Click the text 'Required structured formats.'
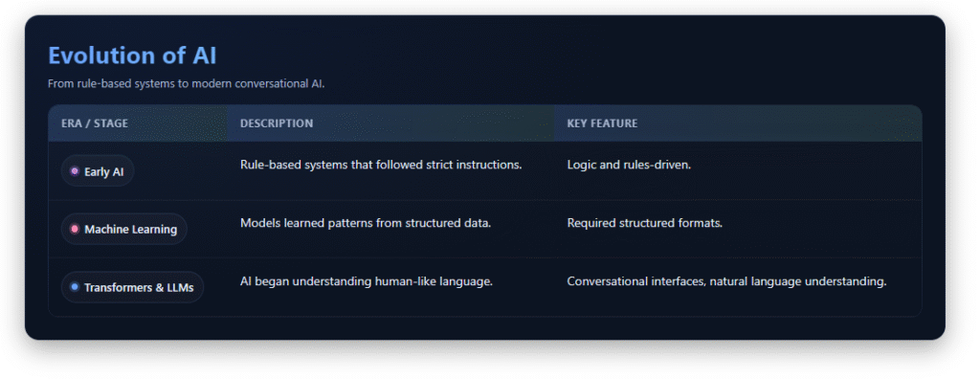The image size is (980, 379). click(x=644, y=223)
